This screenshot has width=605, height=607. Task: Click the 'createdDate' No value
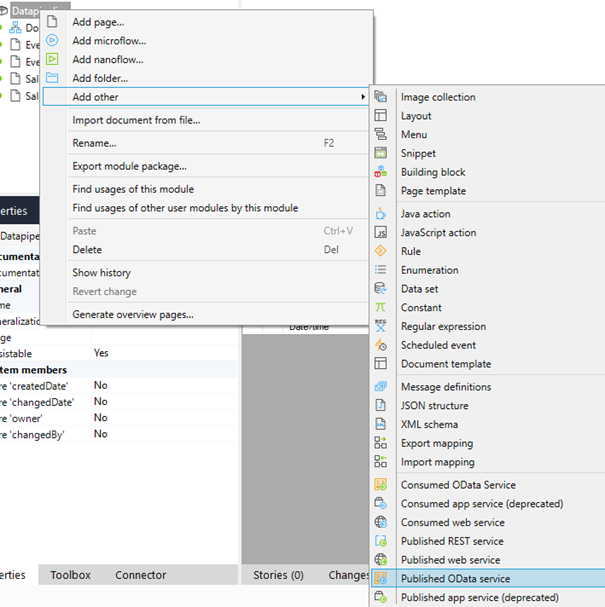point(101,385)
